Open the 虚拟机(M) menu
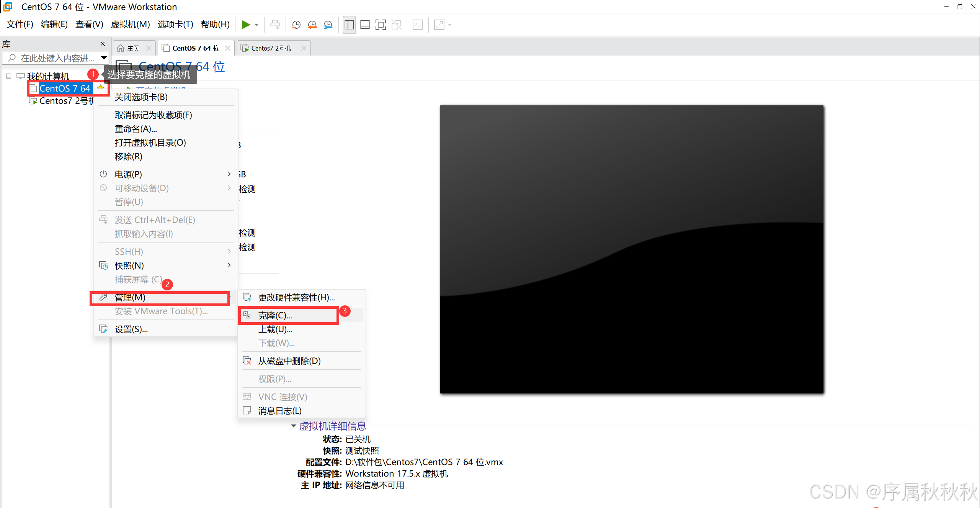This screenshot has height=508, width=980. [130, 25]
